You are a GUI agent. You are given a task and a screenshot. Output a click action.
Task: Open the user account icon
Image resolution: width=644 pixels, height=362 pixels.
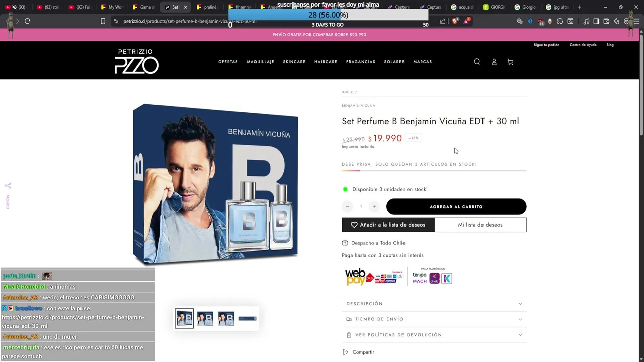point(494,62)
